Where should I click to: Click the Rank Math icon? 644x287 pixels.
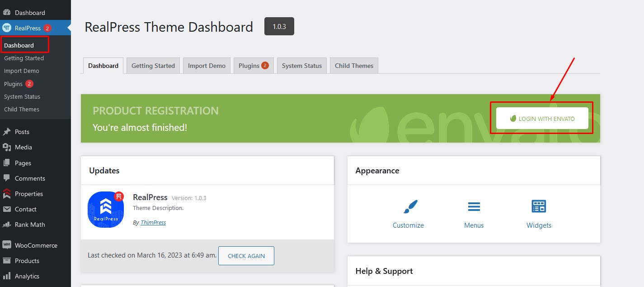click(x=7, y=225)
